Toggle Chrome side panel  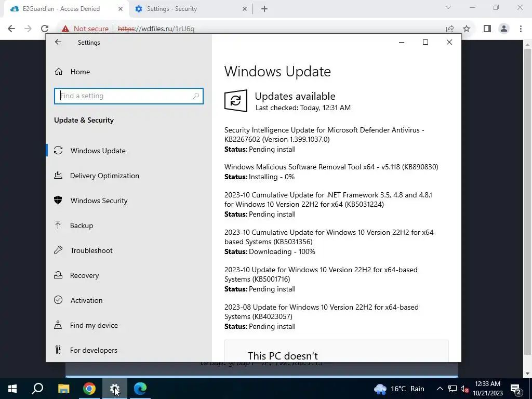pyautogui.click(x=487, y=29)
